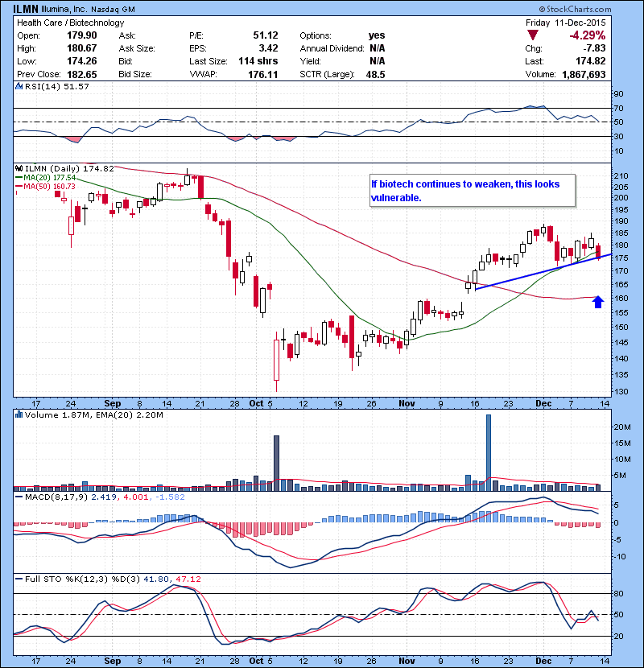Click the MA(20) 177.54 legend
Screen dimensions: 644x668
(46, 178)
